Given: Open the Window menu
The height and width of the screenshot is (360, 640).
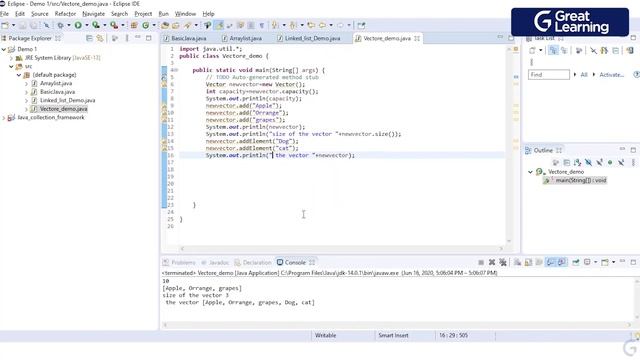Looking at the screenshot, I should tap(185, 14).
